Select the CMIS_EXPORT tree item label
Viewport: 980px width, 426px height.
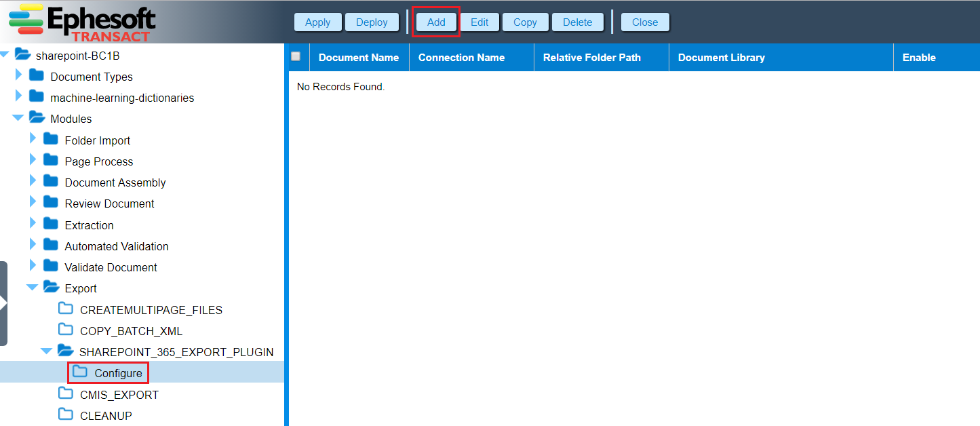119,395
